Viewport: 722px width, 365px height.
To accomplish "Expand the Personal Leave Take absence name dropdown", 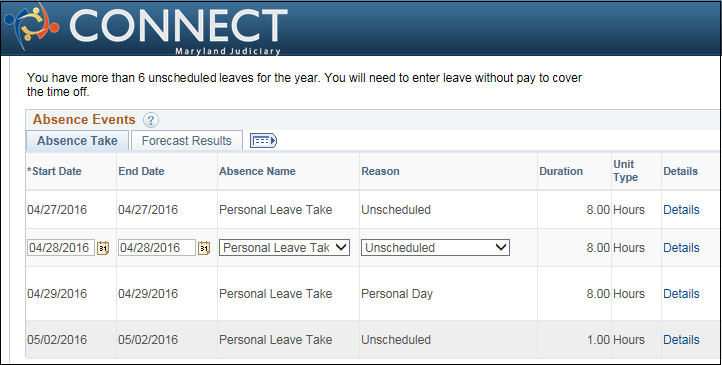I will (x=284, y=248).
